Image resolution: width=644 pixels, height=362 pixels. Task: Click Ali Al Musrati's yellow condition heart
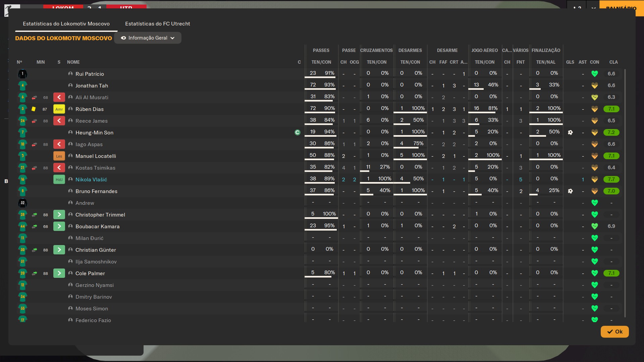tap(595, 97)
